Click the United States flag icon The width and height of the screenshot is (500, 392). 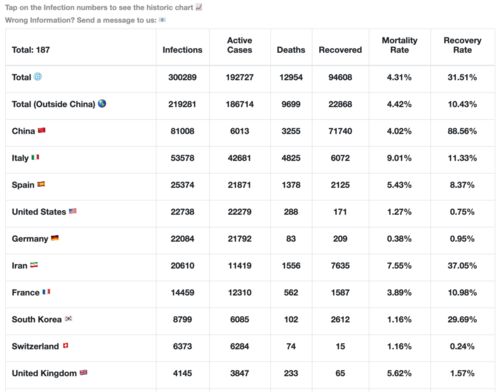(x=73, y=211)
